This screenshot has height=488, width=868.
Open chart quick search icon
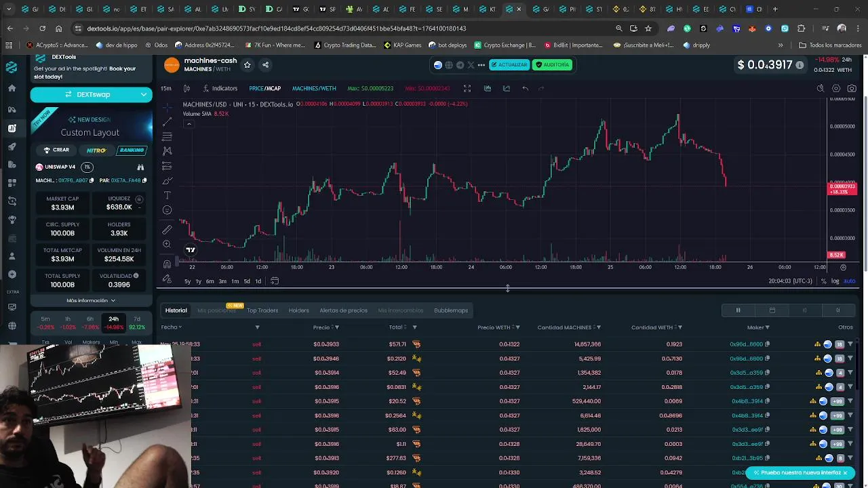coord(820,88)
